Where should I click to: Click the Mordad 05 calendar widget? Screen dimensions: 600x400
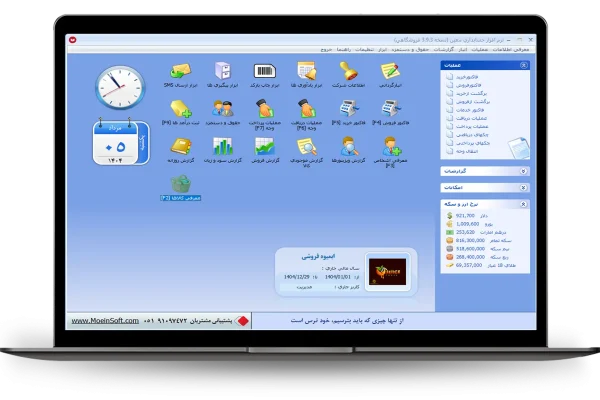click(121, 142)
